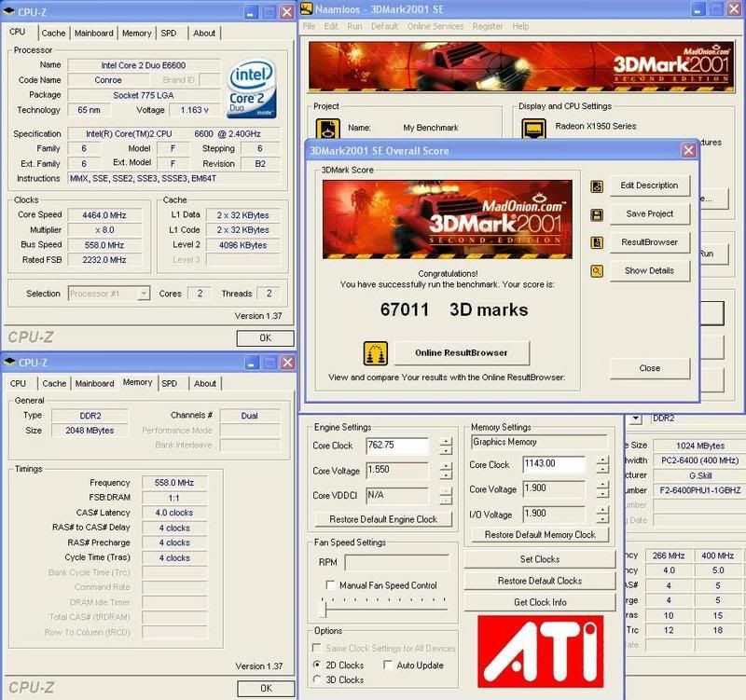Click the Online ResultBrowser button

[x=461, y=353]
